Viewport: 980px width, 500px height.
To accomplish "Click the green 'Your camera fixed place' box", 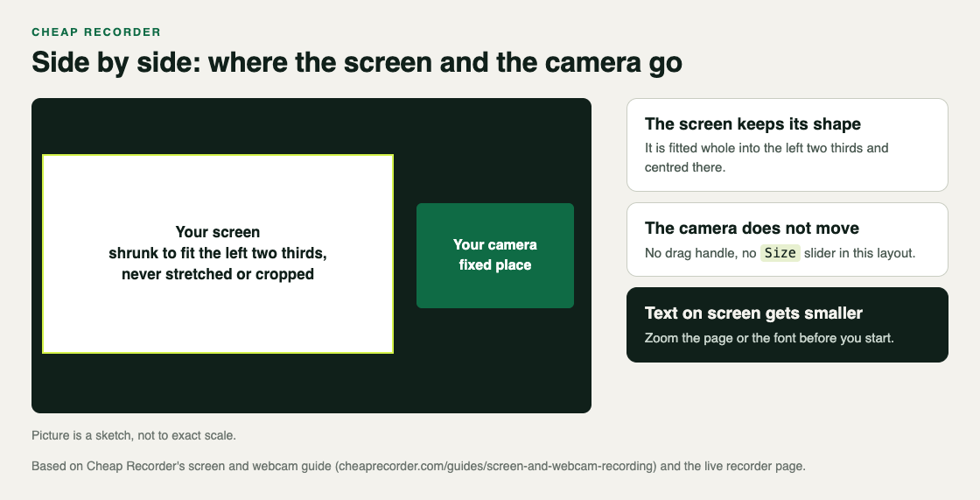I will point(495,256).
